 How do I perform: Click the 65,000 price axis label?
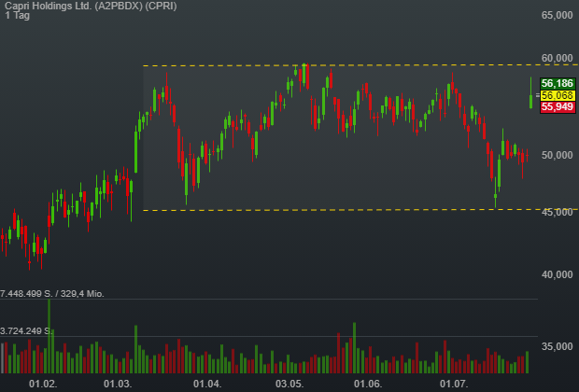(x=557, y=15)
